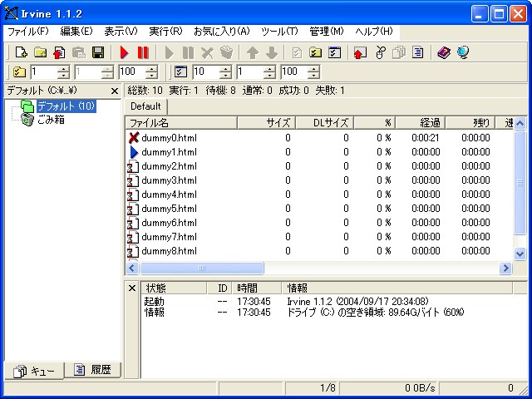Viewport: 532px width, 399px height.
Task: Click the floppy disk save icon
Action: 98,52
